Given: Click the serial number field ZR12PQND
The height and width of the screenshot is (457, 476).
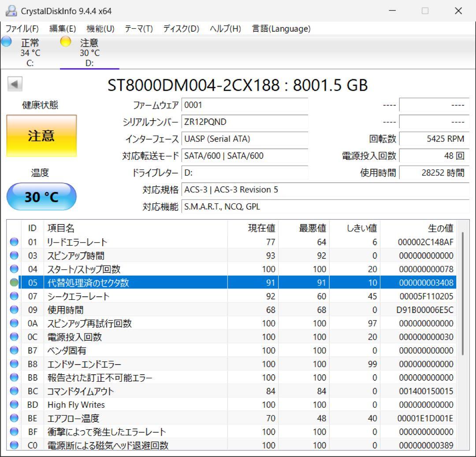Looking at the screenshot, I should click(x=245, y=122).
